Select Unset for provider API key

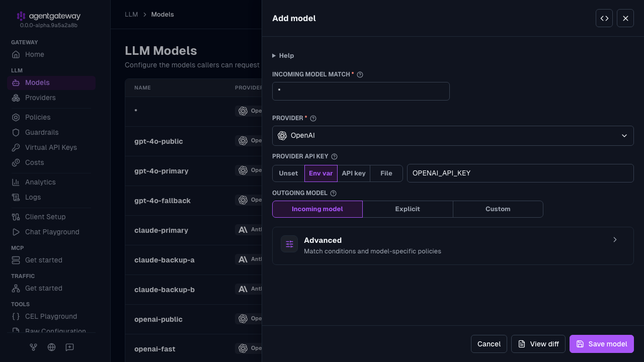pyautogui.click(x=288, y=173)
